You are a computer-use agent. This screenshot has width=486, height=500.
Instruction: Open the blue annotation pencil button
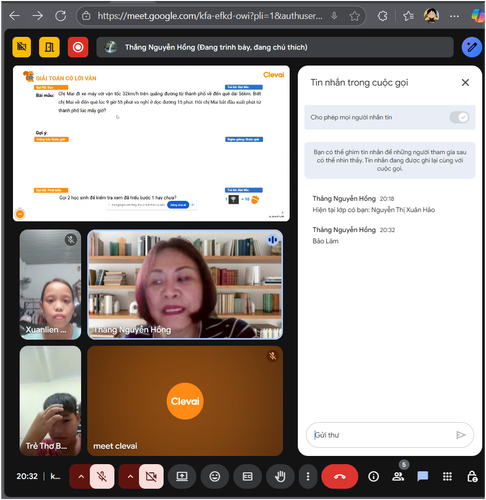(472, 47)
